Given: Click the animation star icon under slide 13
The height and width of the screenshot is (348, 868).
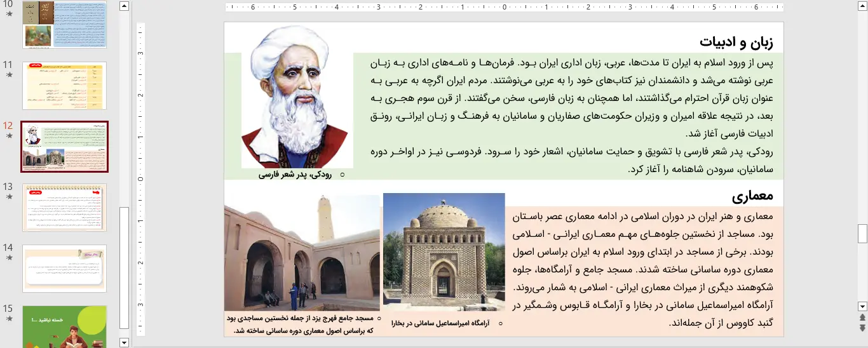Looking at the screenshot, I should (x=9, y=196).
